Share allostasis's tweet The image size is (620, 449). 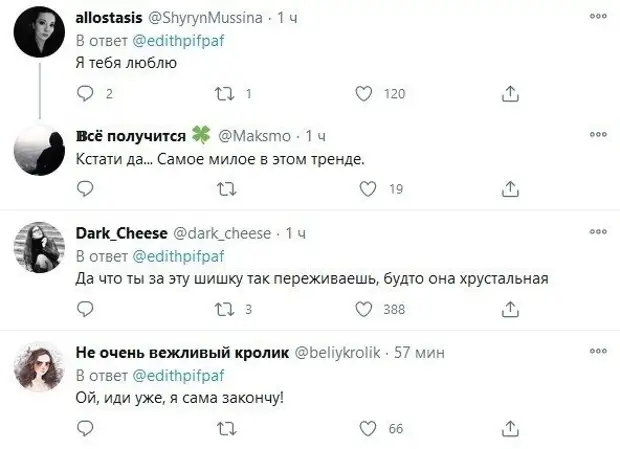pos(509,94)
